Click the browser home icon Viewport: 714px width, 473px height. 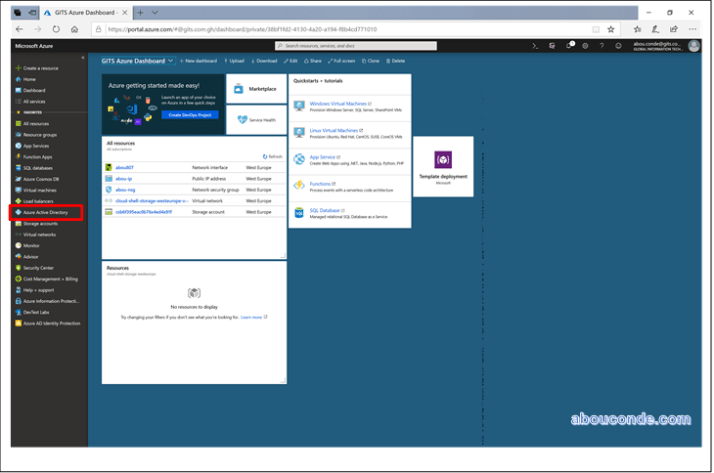tap(75, 29)
